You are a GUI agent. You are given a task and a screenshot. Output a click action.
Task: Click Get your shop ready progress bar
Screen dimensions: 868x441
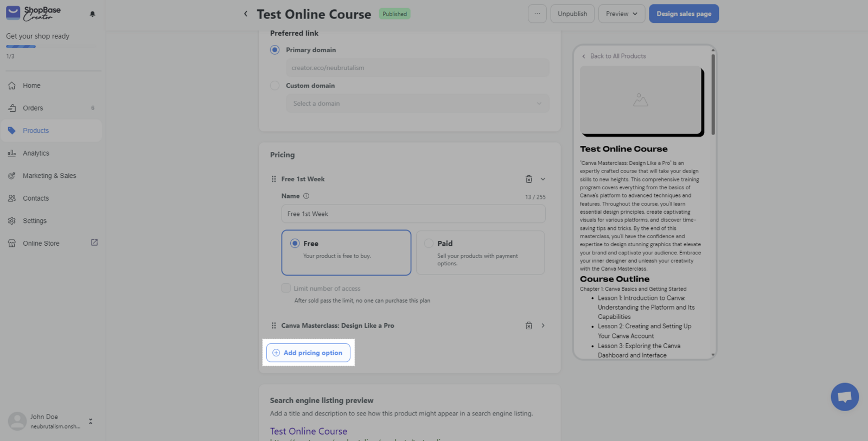coord(52,47)
